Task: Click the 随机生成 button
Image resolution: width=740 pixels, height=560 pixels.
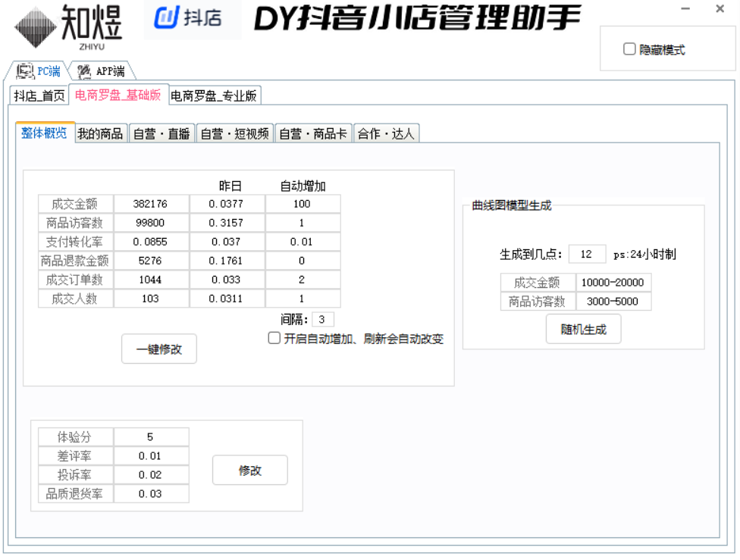Action: [583, 329]
